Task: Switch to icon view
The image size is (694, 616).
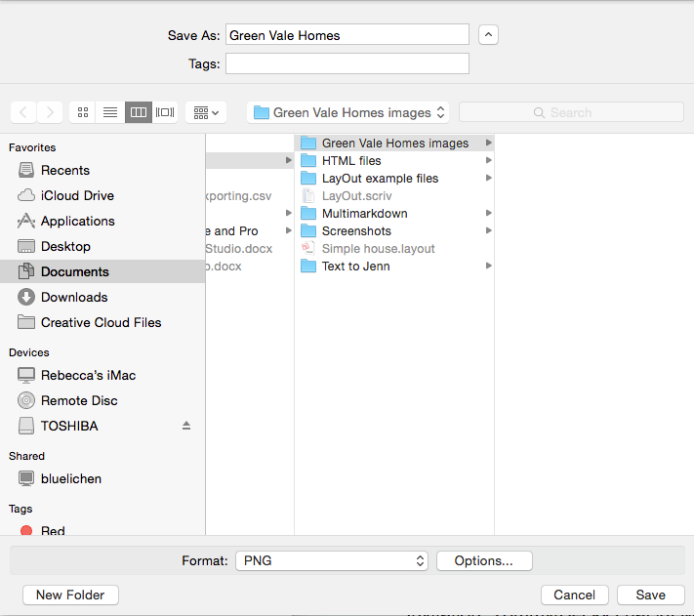Action: point(83,112)
